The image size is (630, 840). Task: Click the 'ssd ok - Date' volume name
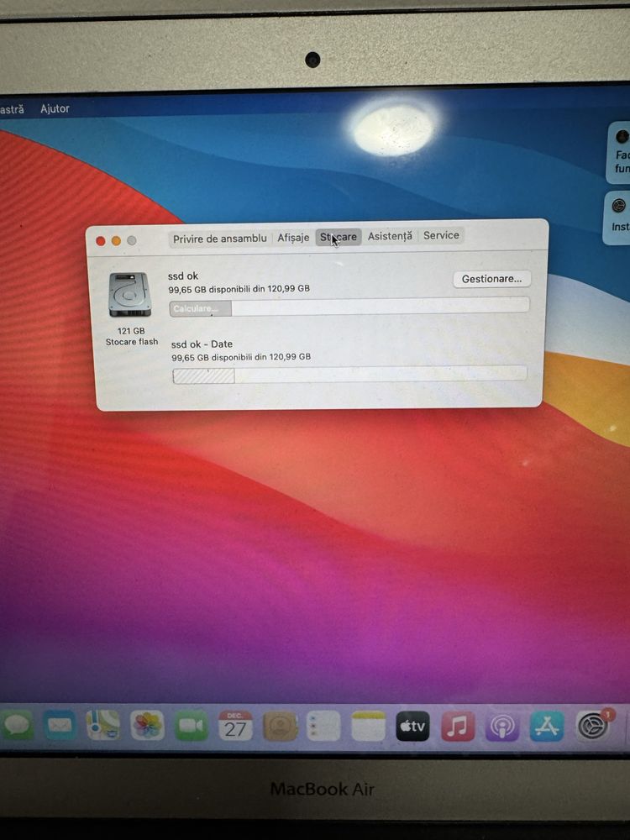[x=202, y=344]
